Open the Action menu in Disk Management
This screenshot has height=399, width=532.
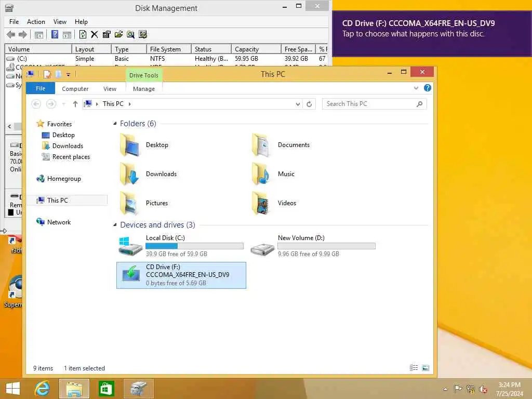[36, 22]
